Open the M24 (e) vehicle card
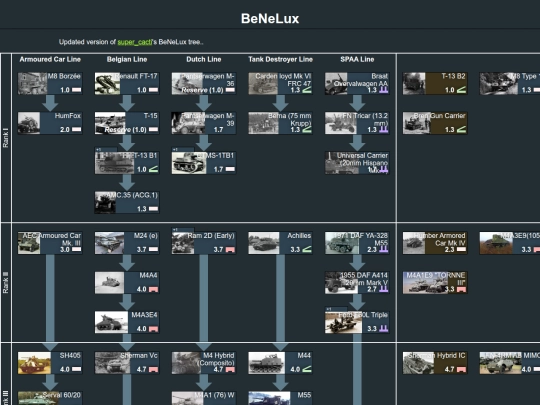The width and height of the screenshot is (540, 405). (127, 243)
